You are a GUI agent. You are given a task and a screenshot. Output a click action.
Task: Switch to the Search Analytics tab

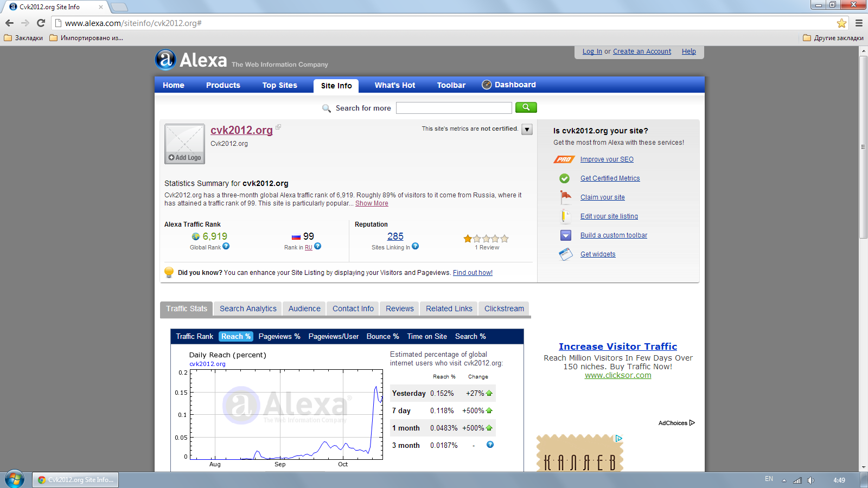pyautogui.click(x=248, y=309)
